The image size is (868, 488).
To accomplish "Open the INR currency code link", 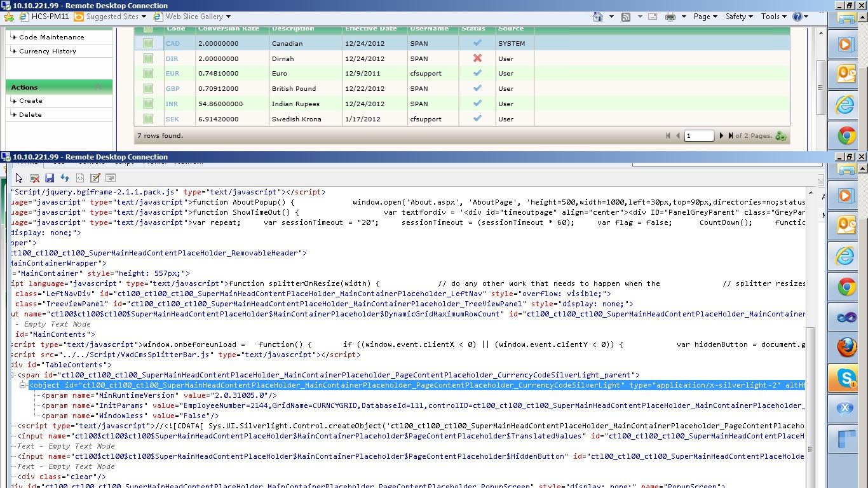I will [172, 104].
